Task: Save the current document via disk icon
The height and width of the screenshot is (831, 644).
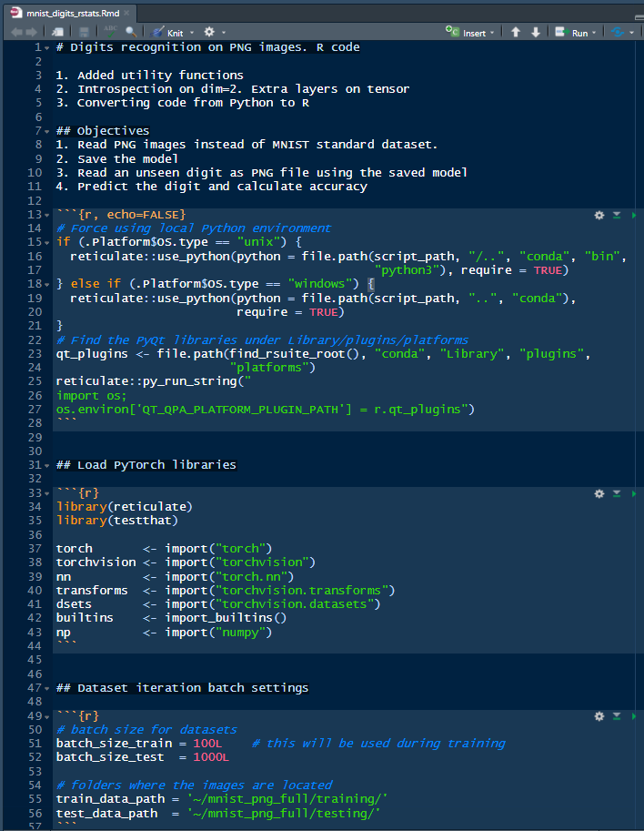Action: (82, 32)
